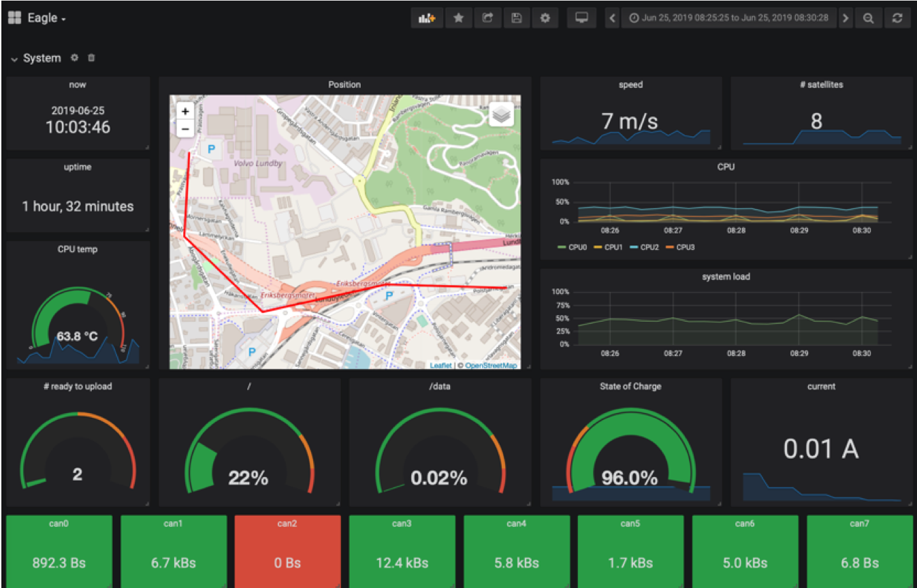The height and width of the screenshot is (588, 917).
Task: Open the time range picker
Action: tap(729, 18)
